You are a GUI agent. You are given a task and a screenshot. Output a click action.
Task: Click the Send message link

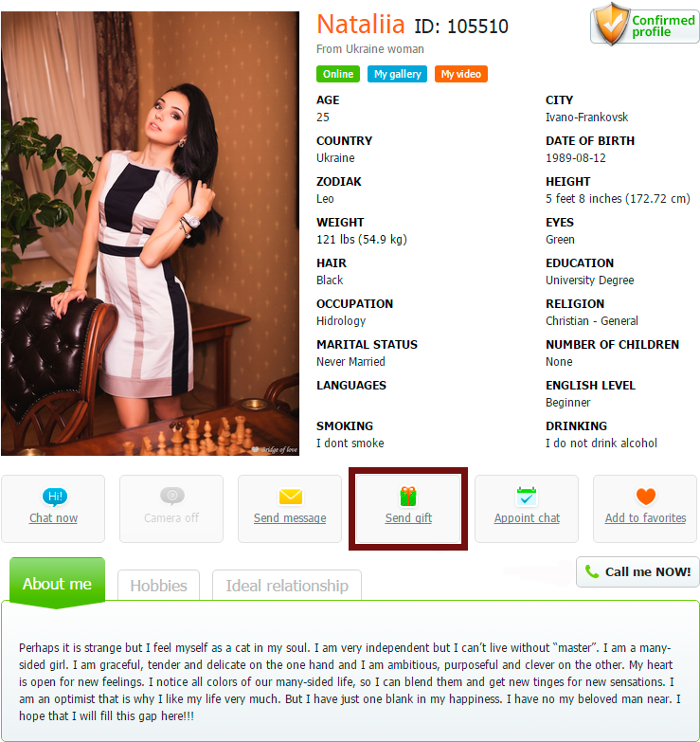click(x=290, y=518)
